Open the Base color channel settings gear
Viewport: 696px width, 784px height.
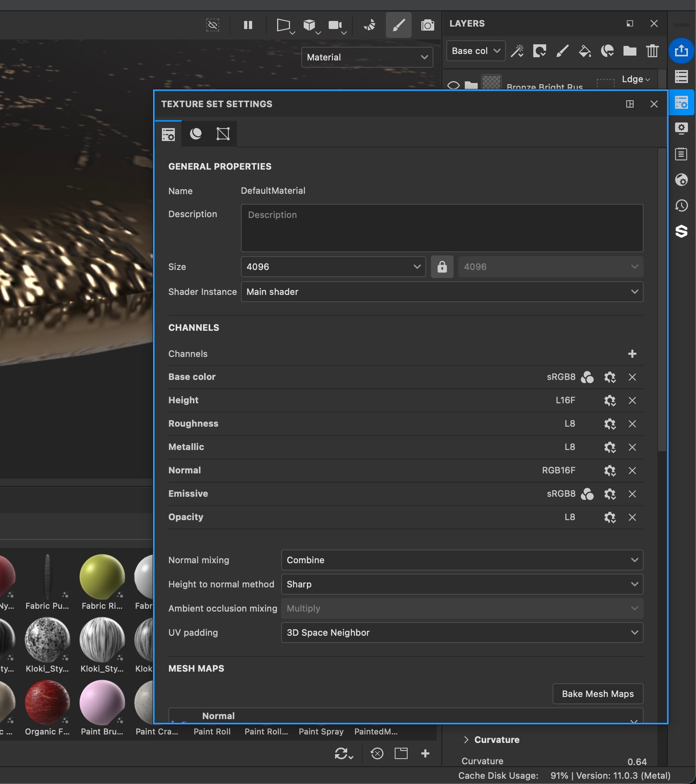(610, 377)
